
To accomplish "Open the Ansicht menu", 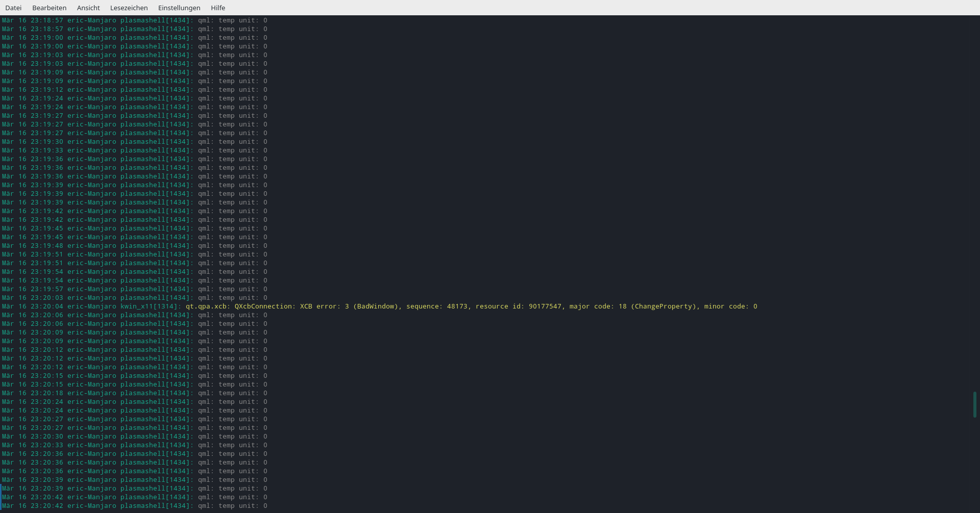I will 88,8.
